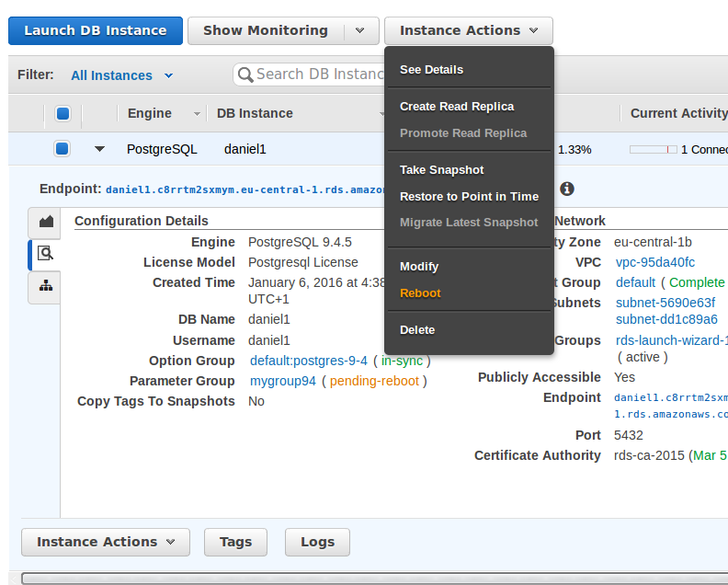The image size is (728, 585).
Task: Open the All Instances filter dropdown
Action: click(121, 75)
